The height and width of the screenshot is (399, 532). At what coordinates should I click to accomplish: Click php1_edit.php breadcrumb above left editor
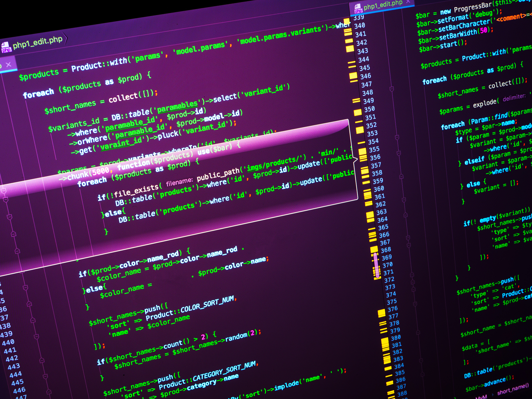38,42
